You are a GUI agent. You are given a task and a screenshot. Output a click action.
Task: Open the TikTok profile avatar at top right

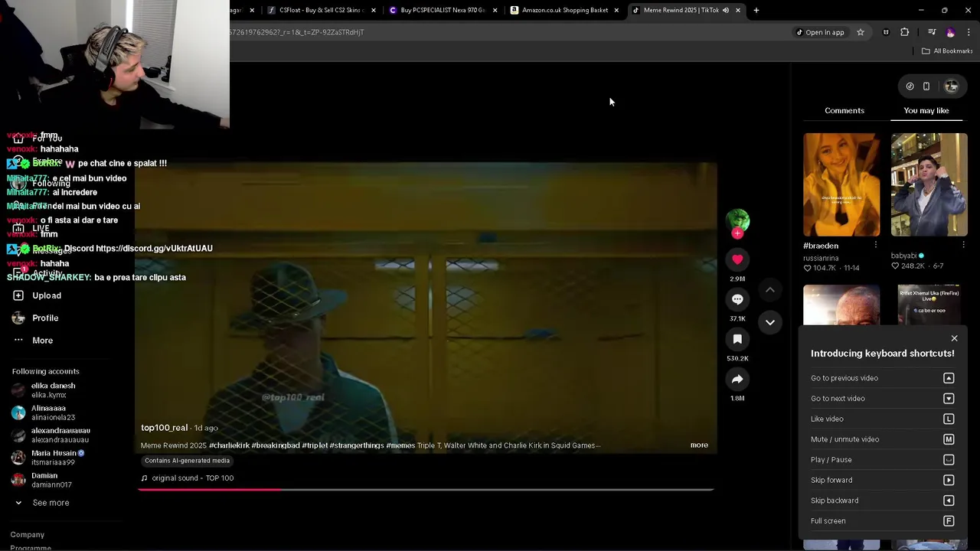tap(952, 86)
